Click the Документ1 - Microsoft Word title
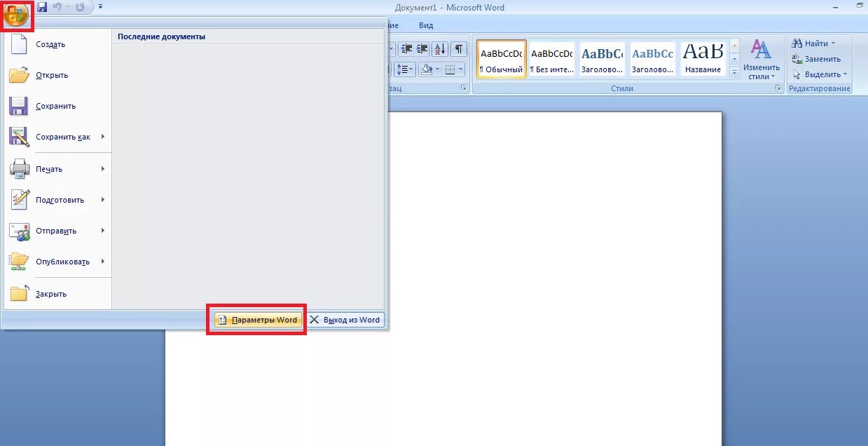Screen dimensions: 868x446 450,8
